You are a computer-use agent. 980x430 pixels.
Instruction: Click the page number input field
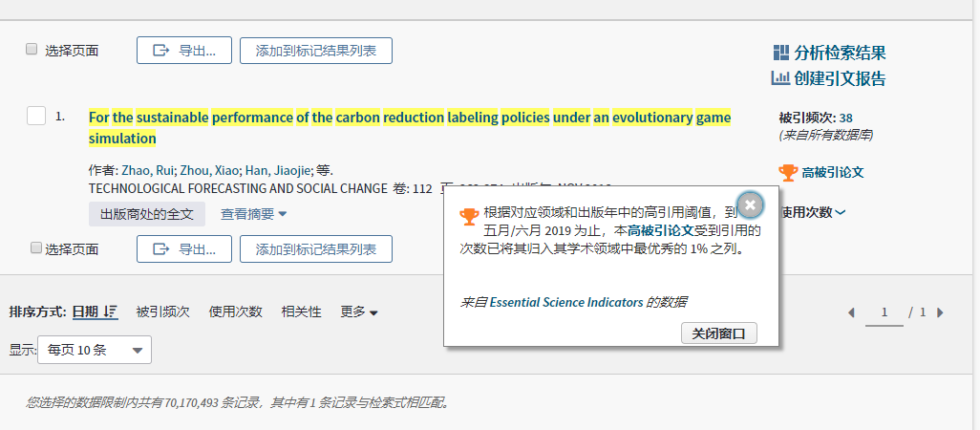[884, 312]
